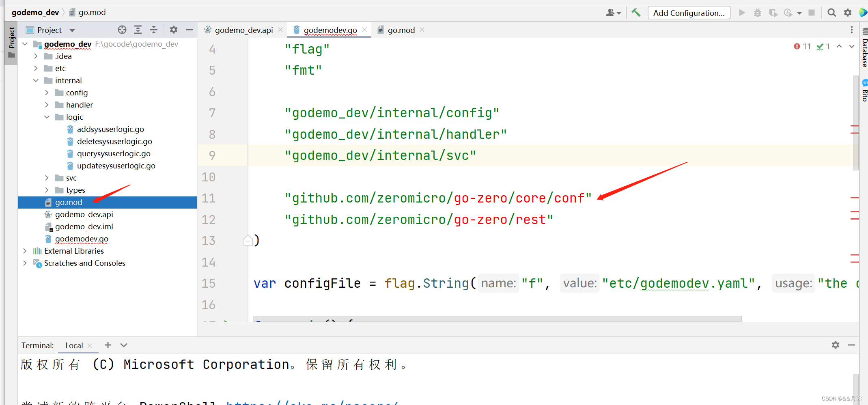
Task: Click the go.mod breadcrumb
Action: click(x=88, y=13)
